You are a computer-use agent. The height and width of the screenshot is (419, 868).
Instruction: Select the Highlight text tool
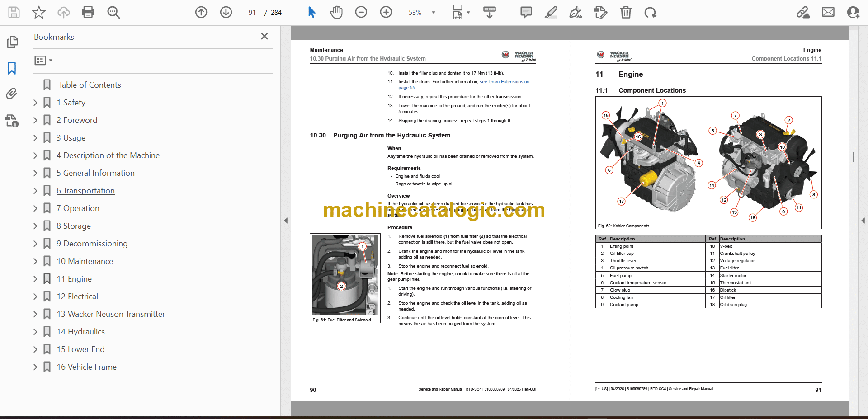551,12
